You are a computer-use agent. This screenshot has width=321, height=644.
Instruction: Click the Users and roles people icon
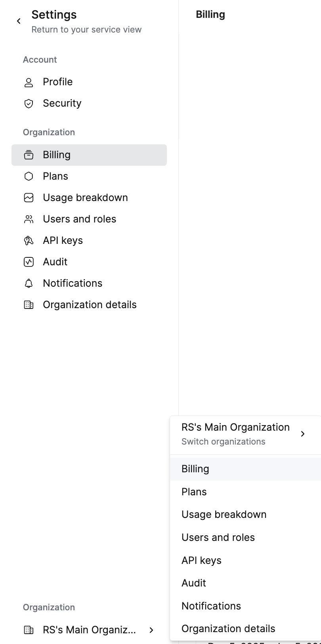[29, 219]
